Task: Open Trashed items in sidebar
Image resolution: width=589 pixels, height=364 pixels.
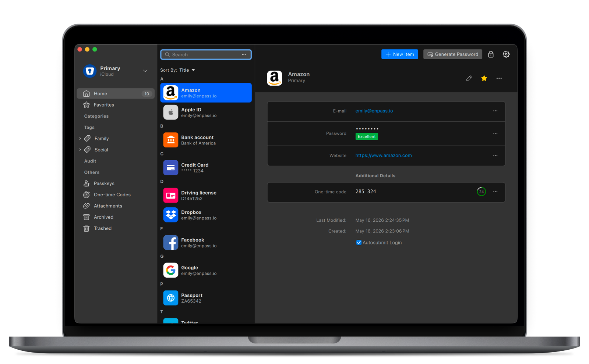Action: 115,228
